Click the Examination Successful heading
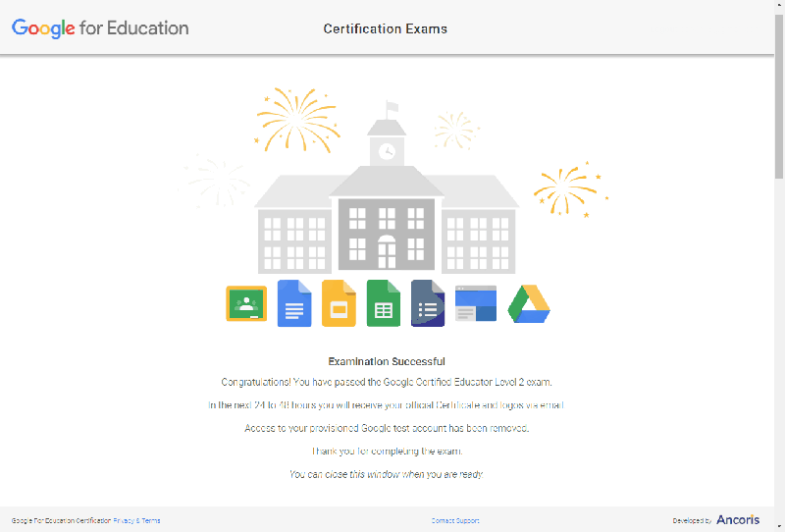785x532 pixels. pos(387,361)
